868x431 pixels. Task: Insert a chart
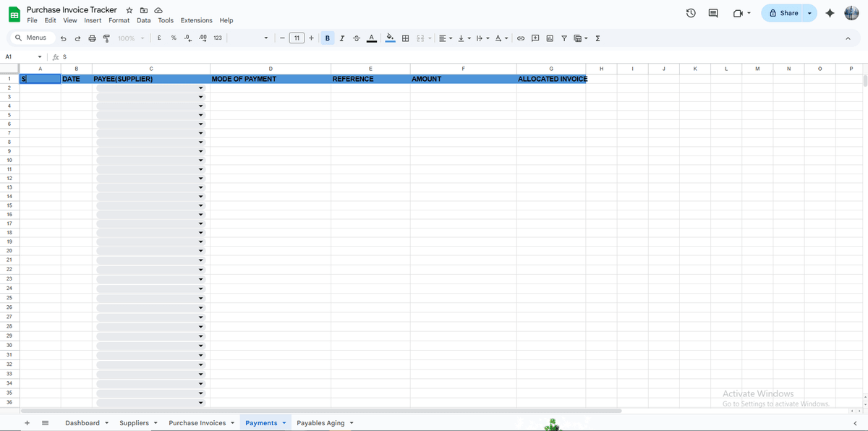[550, 38]
